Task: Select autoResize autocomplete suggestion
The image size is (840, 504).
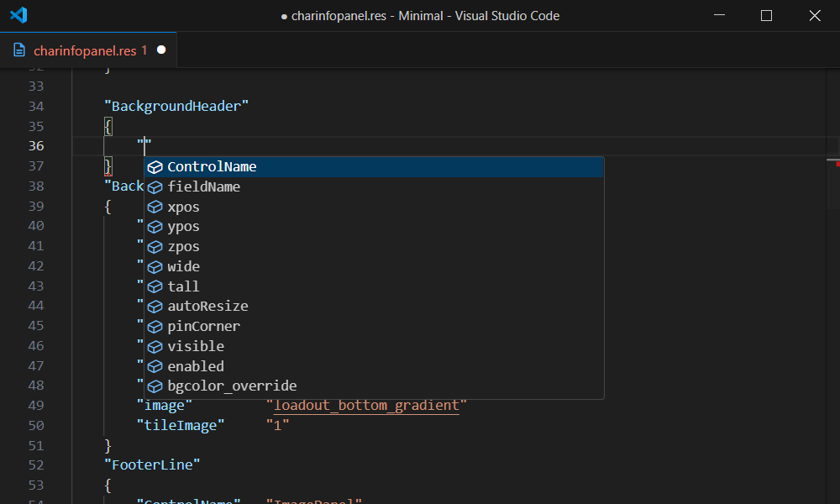Action: (x=374, y=306)
